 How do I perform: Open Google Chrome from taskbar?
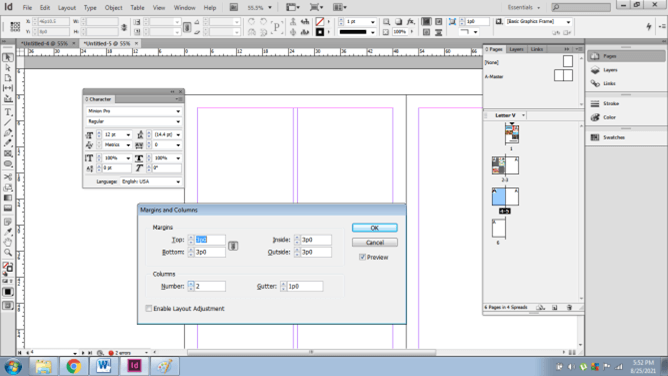coord(74,366)
